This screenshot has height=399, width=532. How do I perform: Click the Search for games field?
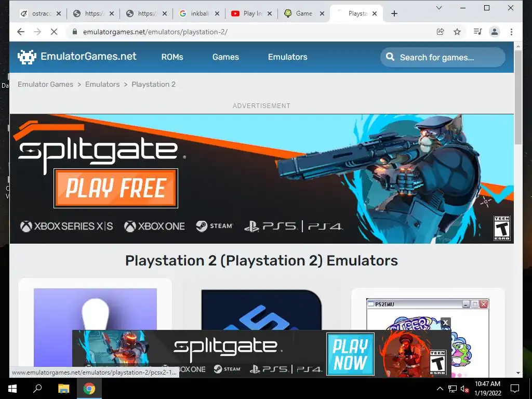pyautogui.click(x=443, y=57)
